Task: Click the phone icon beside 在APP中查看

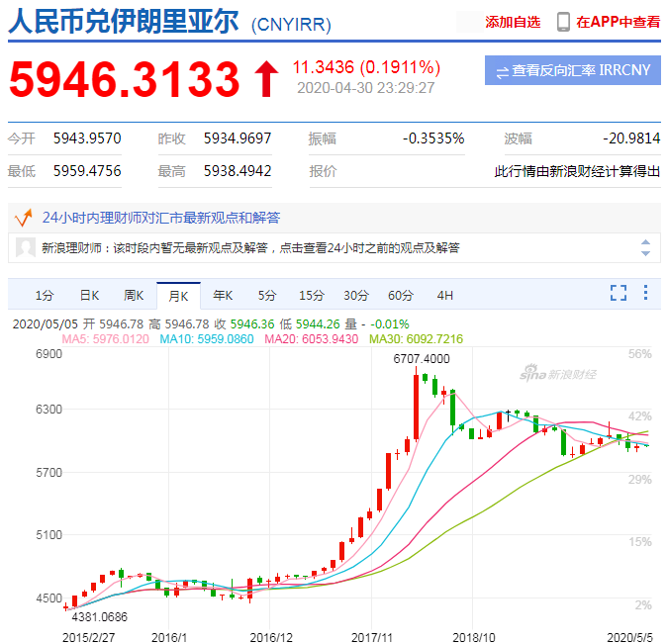Action: (563, 22)
